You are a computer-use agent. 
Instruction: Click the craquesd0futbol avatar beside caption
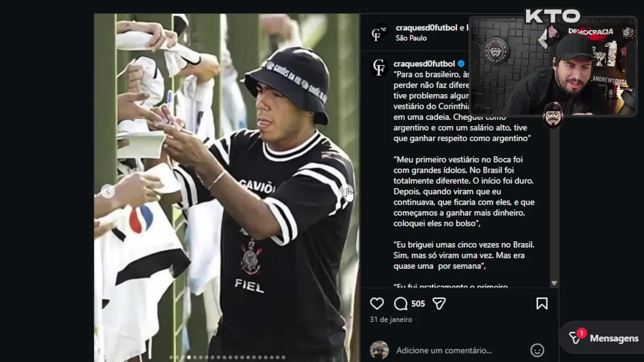(379, 67)
